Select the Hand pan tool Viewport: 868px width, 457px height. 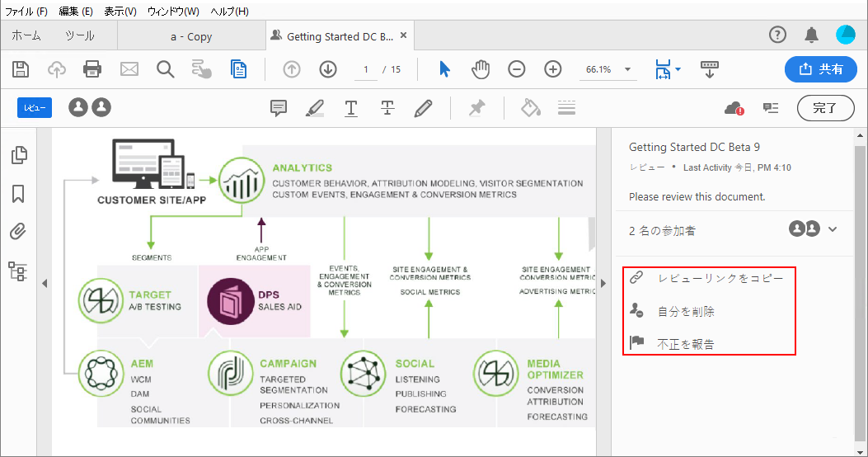(x=481, y=69)
